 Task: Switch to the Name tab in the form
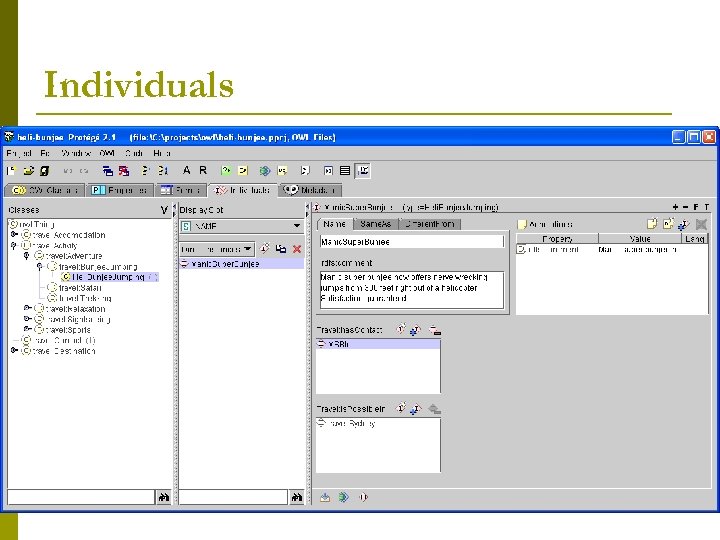point(334,224)
